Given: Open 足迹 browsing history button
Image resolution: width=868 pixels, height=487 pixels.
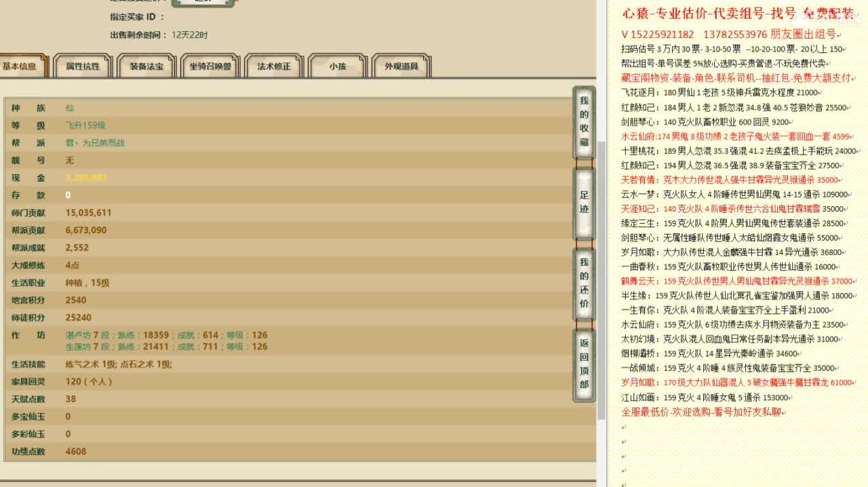Looking at the screenshot, I should [584, 202].
